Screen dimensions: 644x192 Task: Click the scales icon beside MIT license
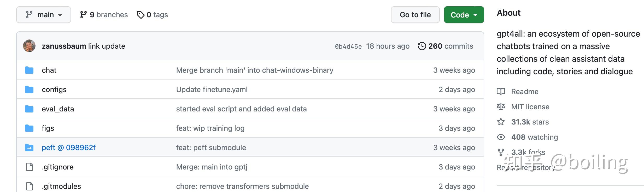[x=501, y=107]
